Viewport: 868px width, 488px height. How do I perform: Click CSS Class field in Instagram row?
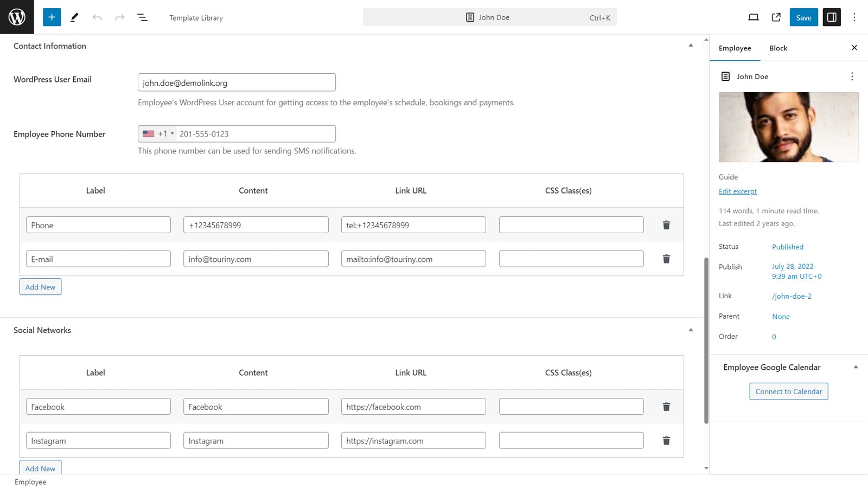[x=571, y=440]
